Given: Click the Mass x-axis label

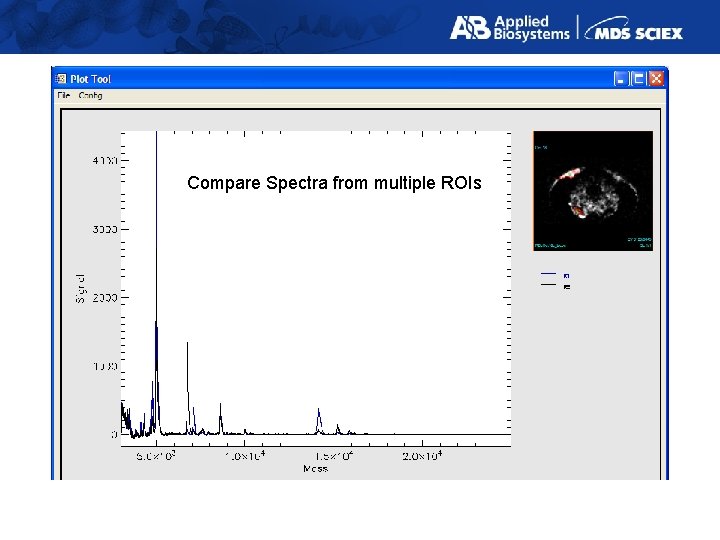Looking at the screenshot, I should (315, 469).
